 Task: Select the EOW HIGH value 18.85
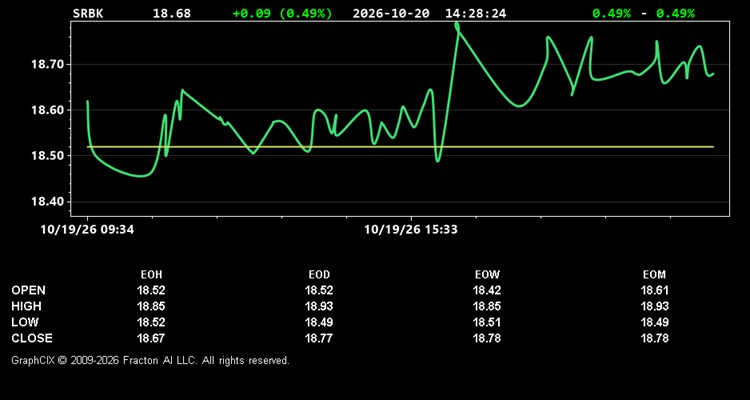(487, 306)
